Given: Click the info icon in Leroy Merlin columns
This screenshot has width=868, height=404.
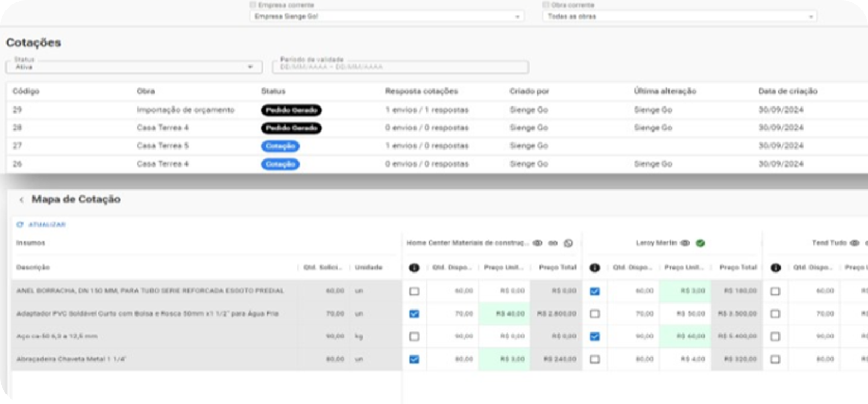Looking at the screenshot, I should [x=595, y=268].
